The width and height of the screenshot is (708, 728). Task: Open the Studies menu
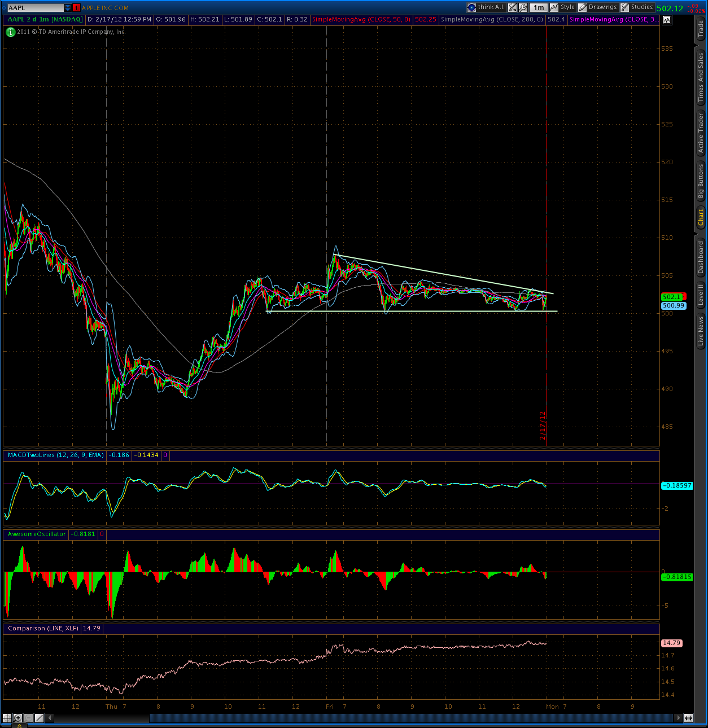637,7
